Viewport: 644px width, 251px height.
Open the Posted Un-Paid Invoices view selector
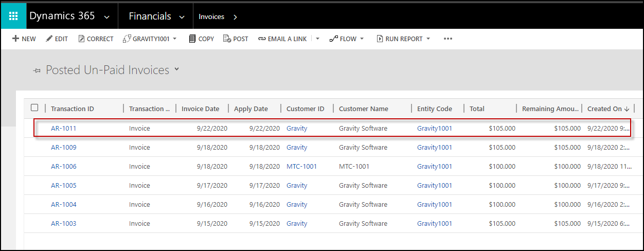click(x=176, y=69)
